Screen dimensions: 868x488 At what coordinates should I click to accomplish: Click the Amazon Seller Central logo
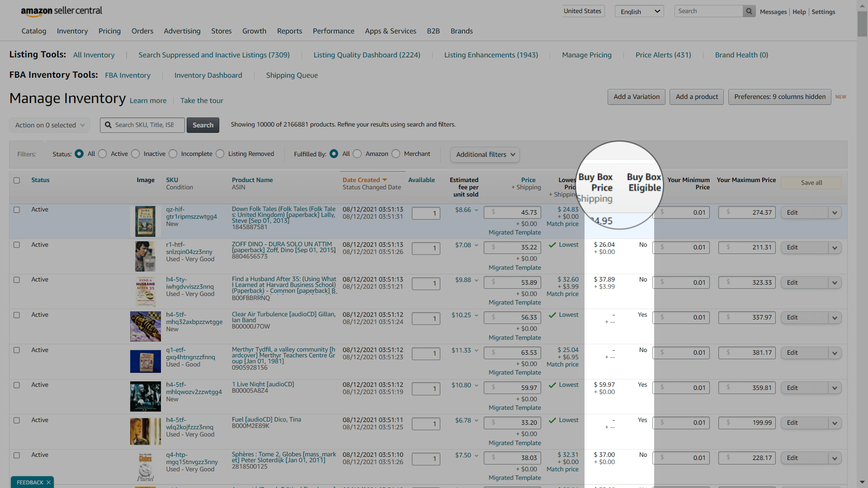pos(61,11)
